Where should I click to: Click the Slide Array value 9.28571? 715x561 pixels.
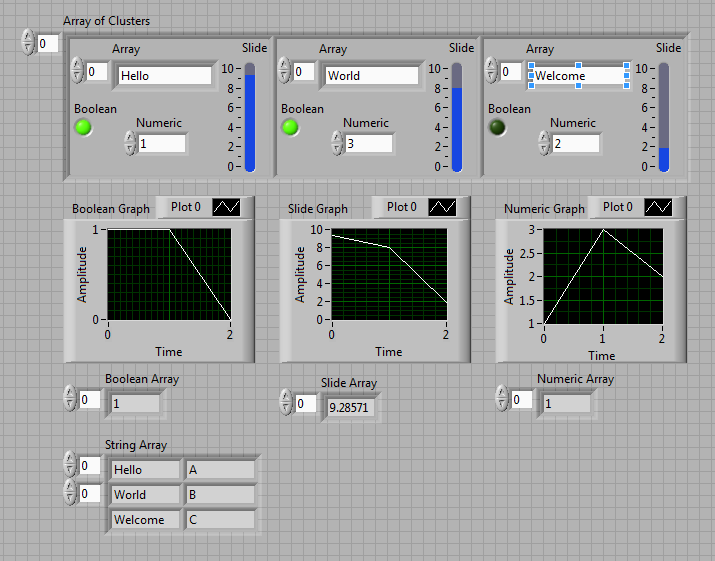pyautogui.click(x=351, y=407)
